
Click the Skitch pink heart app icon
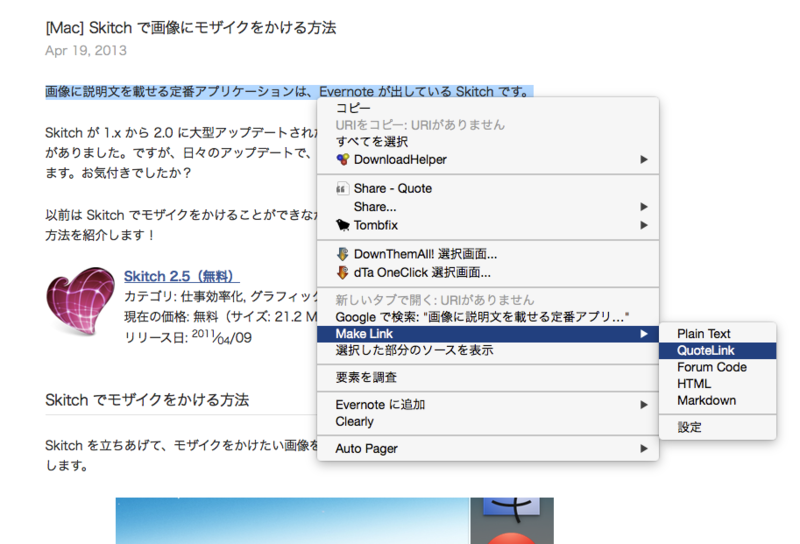(x=80, y=301)
